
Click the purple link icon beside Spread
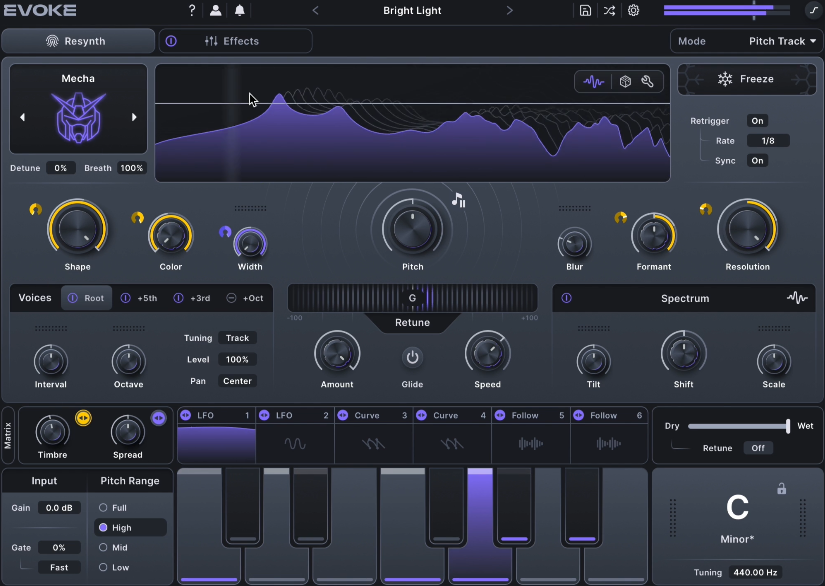click(x=158, y=418)
